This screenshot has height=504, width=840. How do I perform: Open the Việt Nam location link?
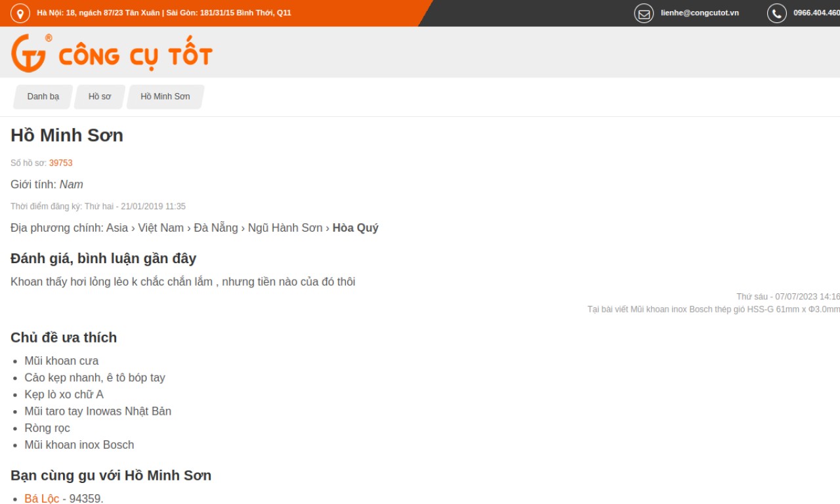(161, 228)
